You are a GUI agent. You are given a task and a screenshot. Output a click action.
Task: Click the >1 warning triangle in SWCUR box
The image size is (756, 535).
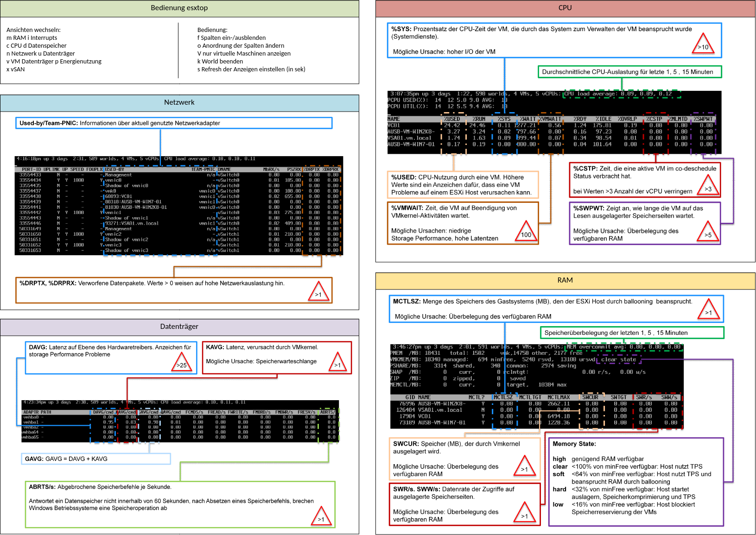pyautogui.click(x=525, y=467)
